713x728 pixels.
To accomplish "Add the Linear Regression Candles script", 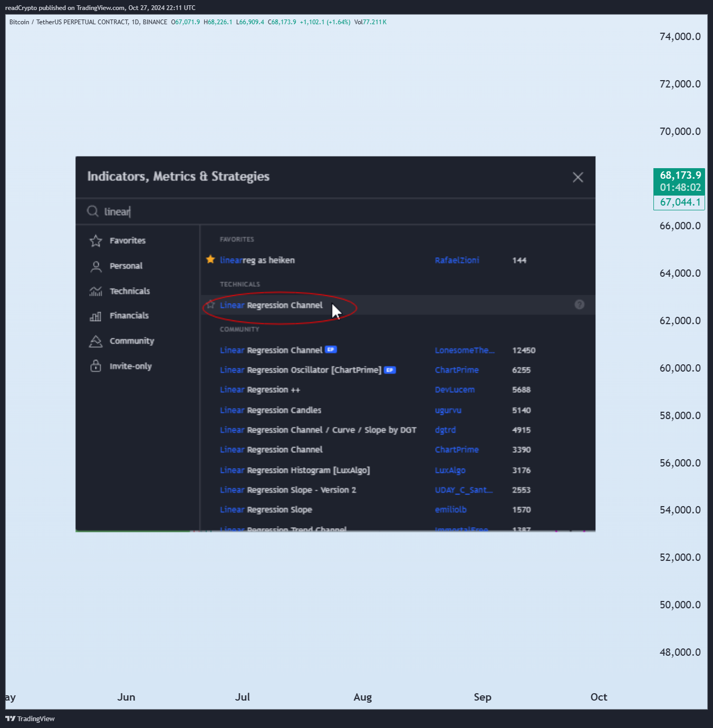I will (x=271, y=410).
